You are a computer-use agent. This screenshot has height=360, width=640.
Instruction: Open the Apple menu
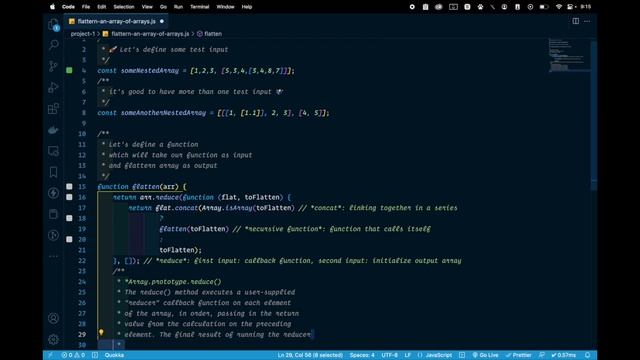coord(52,7)
